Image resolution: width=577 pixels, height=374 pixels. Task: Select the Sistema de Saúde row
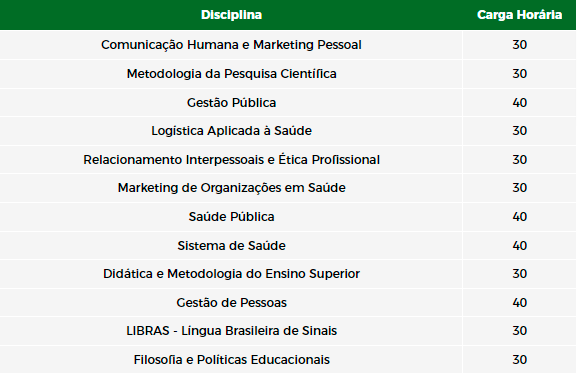click(288, 246)
